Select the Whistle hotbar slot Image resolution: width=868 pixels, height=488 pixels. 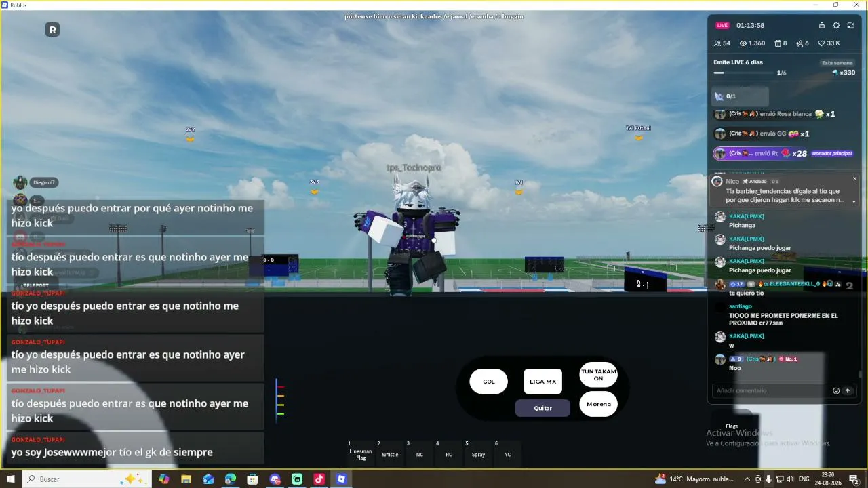pyautogui.click(x=390, y=452)
